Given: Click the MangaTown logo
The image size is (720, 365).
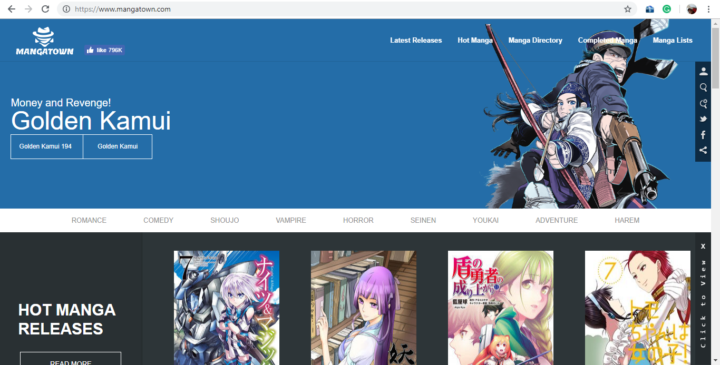Looking at the screenshot, I should pos(45,41).
